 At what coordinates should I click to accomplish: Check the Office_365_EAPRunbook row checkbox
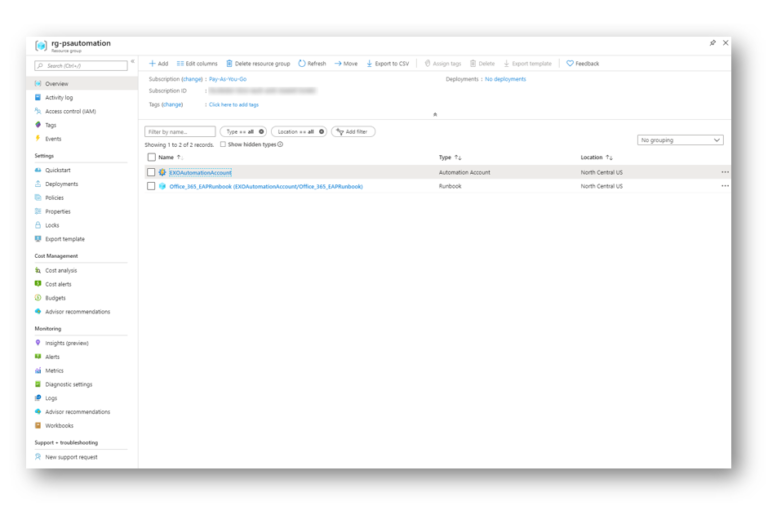click(x=151, y=186)
